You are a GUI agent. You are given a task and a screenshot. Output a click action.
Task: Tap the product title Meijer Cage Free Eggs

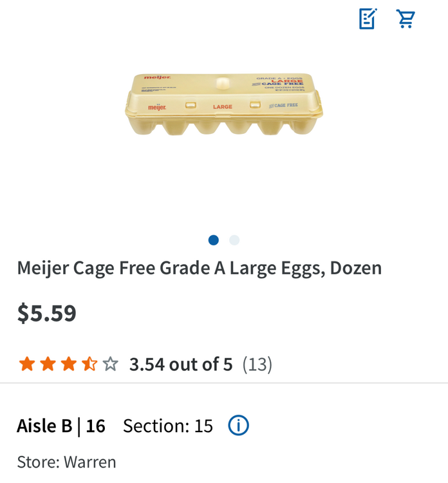pos(200,268)
